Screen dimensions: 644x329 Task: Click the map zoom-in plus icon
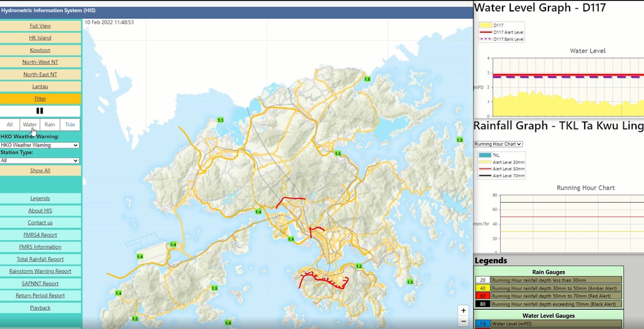(463, 310)
